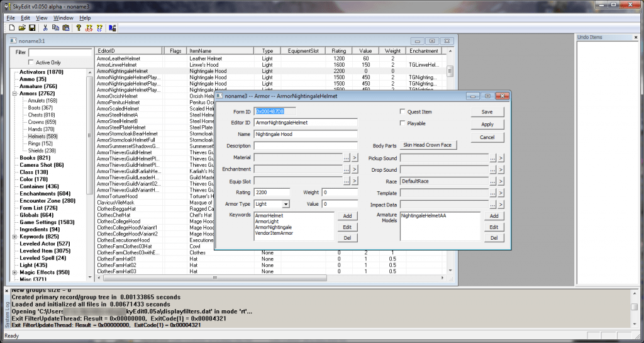Browse for Equip Slot with ellipsis button
644x343 pixels.
click(347, 181)
